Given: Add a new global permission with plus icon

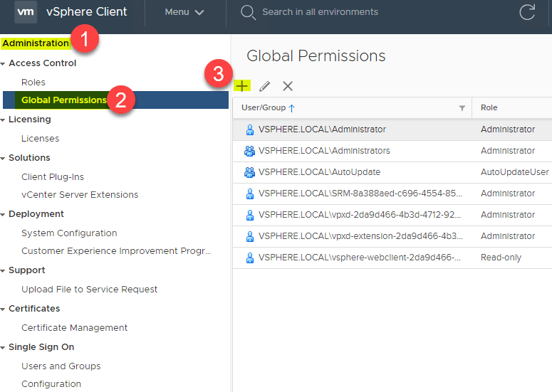Looking at the screenshot, I should coord(242,86).
